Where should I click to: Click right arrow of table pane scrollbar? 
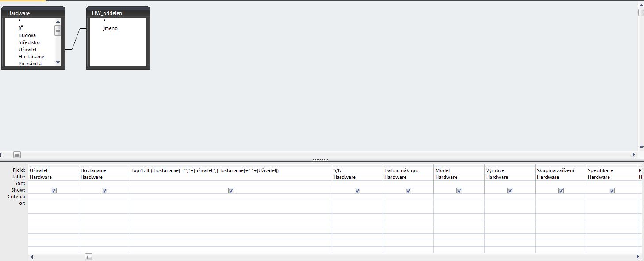(x=634, y=155)
